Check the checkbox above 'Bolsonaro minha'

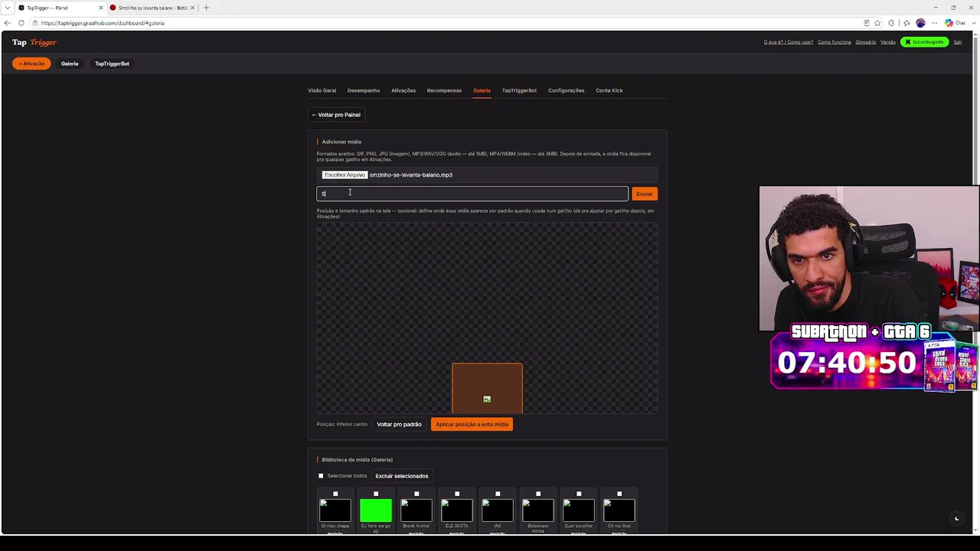[538, 494]
